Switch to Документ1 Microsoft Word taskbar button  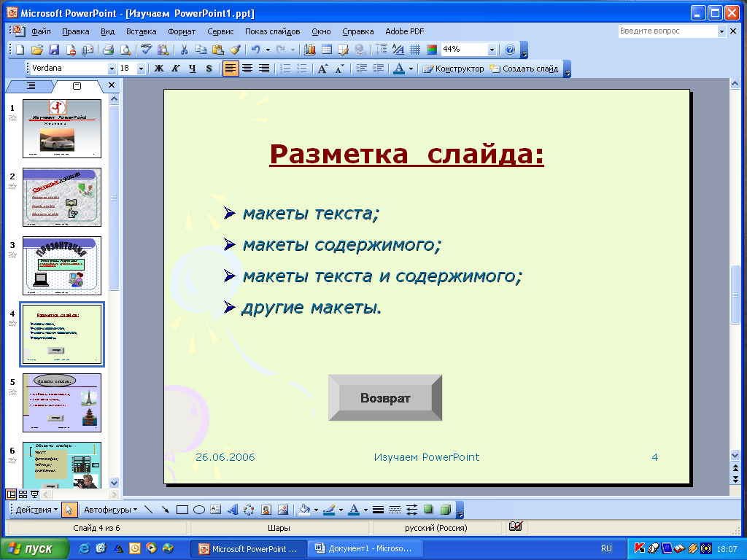[x=365, y=548]
